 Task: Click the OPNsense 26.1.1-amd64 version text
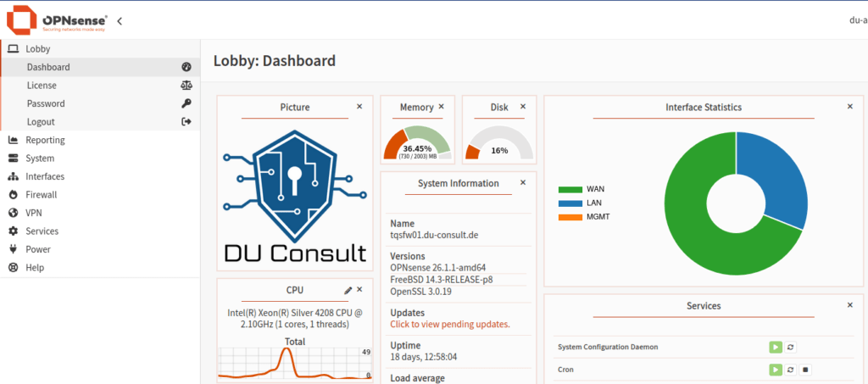pyautogui.click(x=438, y=268)
